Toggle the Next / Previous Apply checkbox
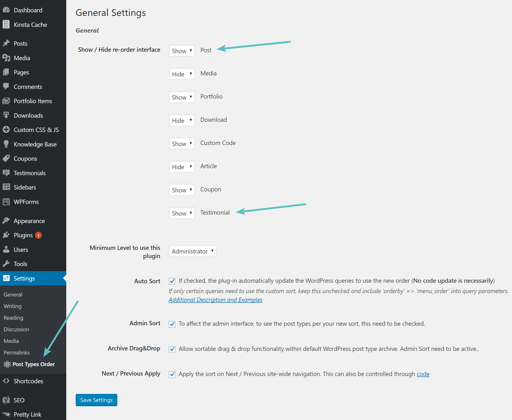This screenshot has height=420, width=512. pos(172,374)
